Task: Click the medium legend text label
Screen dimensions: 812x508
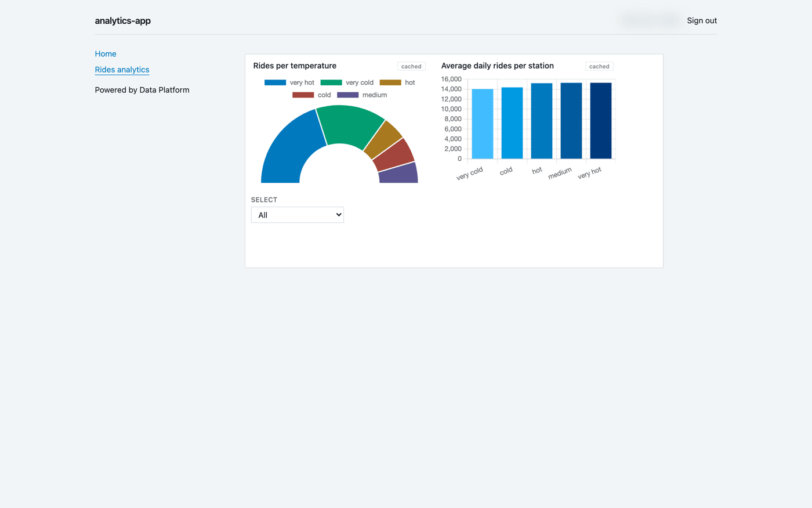Action: 375,95
